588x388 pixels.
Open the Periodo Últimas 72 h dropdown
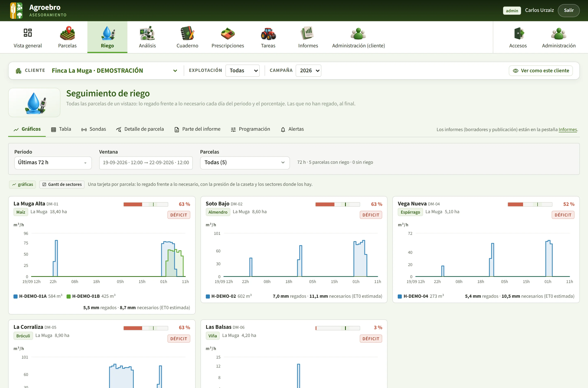click(53, 163)
